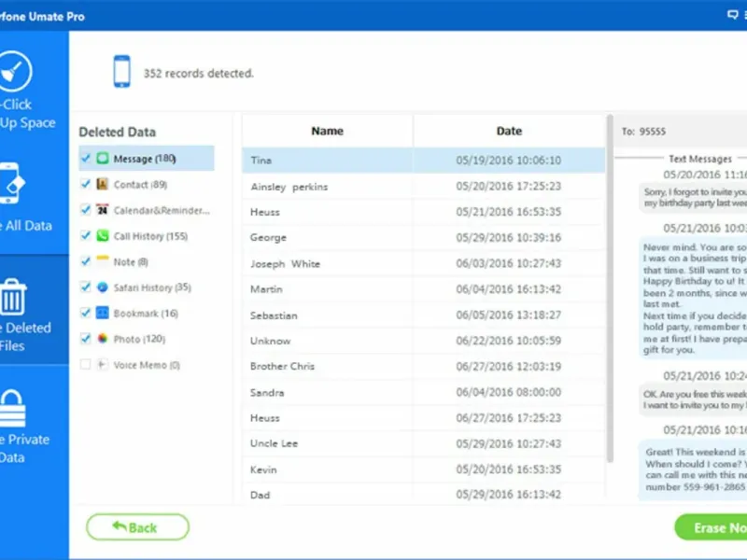Select the Call History (155) category label
Screen dimensions: 747x560
[150, 236]
